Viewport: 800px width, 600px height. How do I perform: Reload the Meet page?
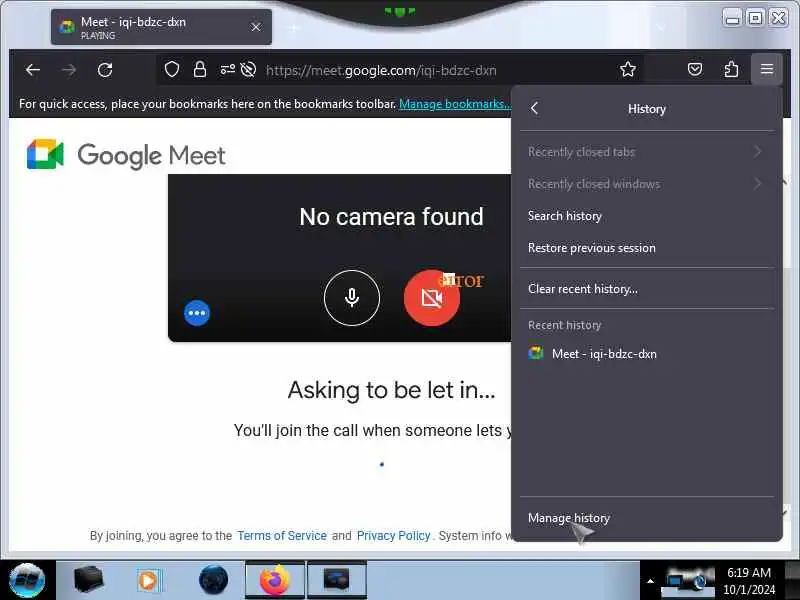click(x=105, y=70)
